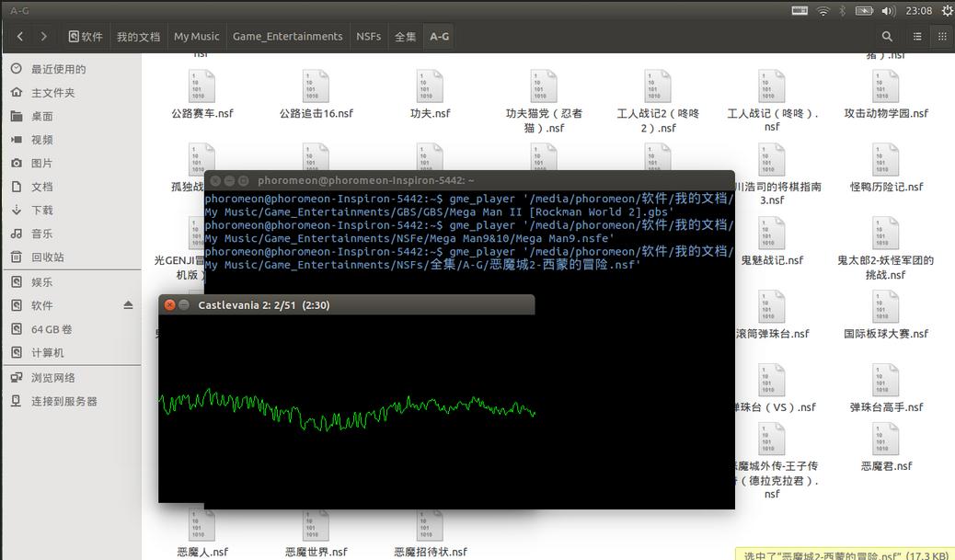The height and width of the screenshot is (560, 955).
Task: Focus the terminal window title bar
Action: 469,180
